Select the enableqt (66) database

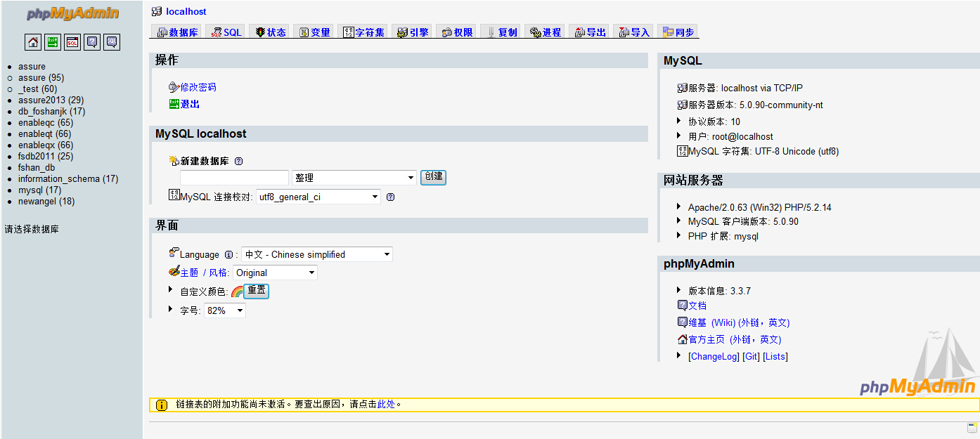pos(44,134)
